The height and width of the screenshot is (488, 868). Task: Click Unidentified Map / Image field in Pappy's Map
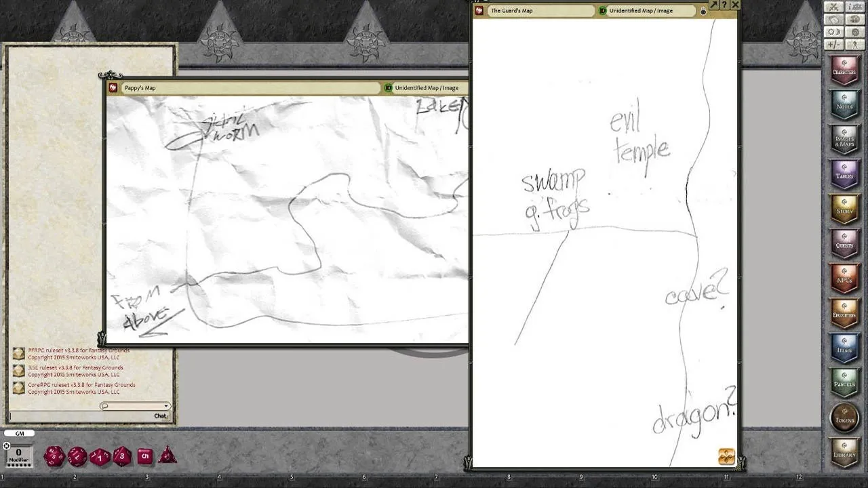tap(431, 87)
